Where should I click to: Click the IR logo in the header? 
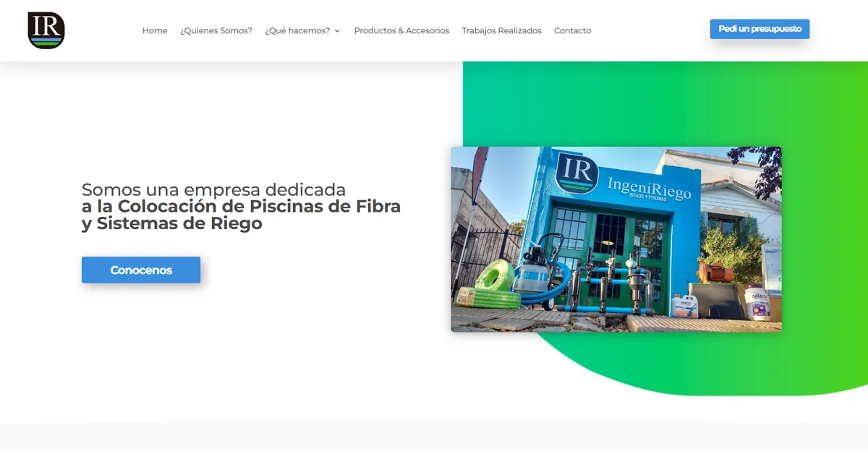[46, 30]
